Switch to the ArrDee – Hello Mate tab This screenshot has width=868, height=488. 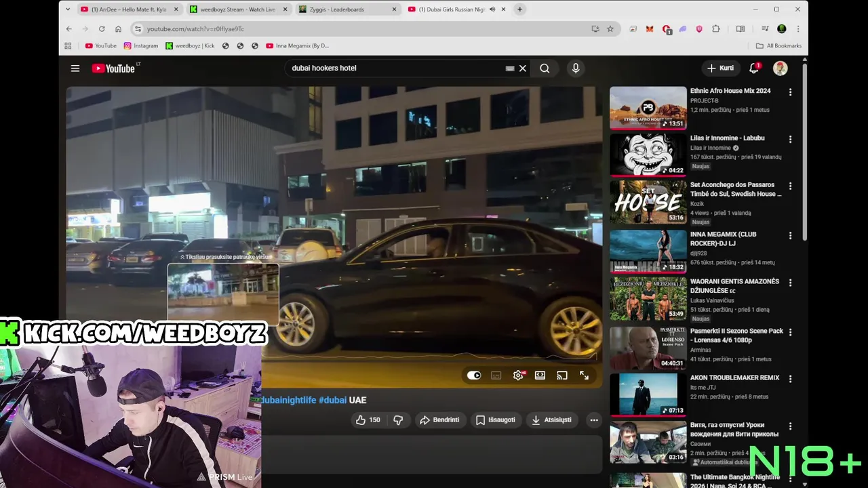[x=129, y=9]
